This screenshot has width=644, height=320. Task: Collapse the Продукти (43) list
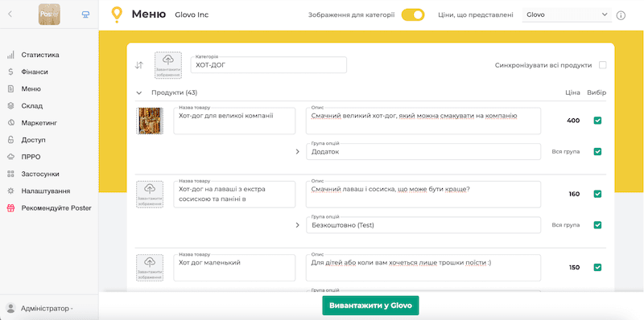(138, 92)
